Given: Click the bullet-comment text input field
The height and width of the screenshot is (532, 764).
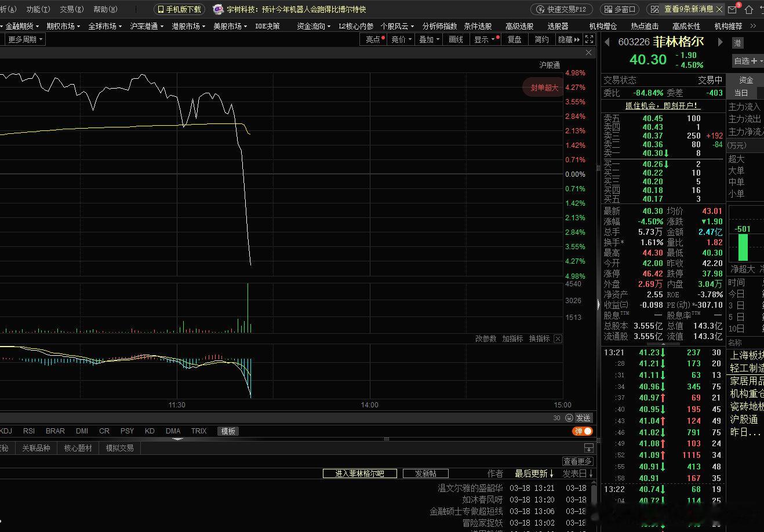Looking at the screenshot, I should pos(280,418).
